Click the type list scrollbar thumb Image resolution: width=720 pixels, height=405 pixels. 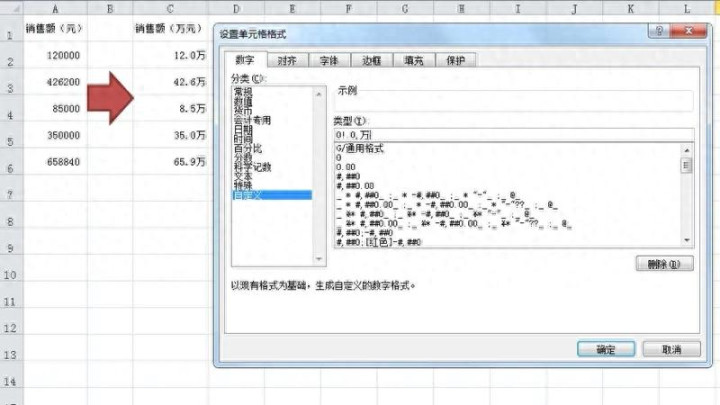pyautogui.click(x=687, y=165)
